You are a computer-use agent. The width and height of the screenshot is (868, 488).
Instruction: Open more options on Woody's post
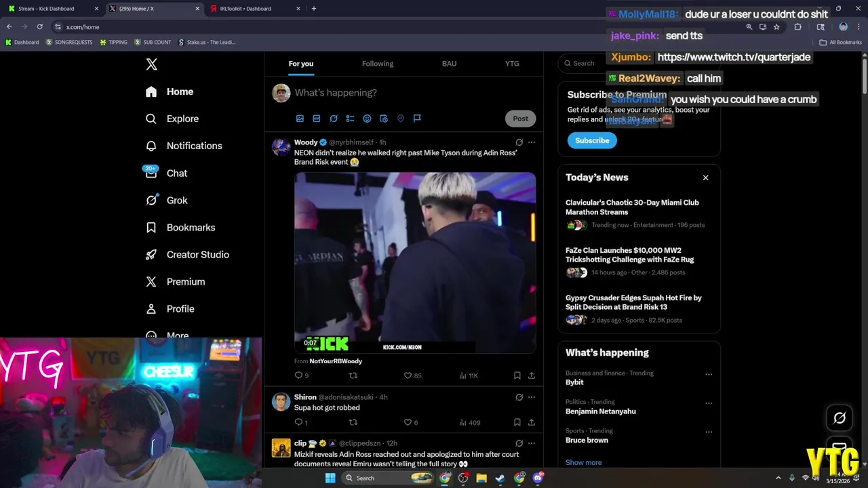click(532, 142)
